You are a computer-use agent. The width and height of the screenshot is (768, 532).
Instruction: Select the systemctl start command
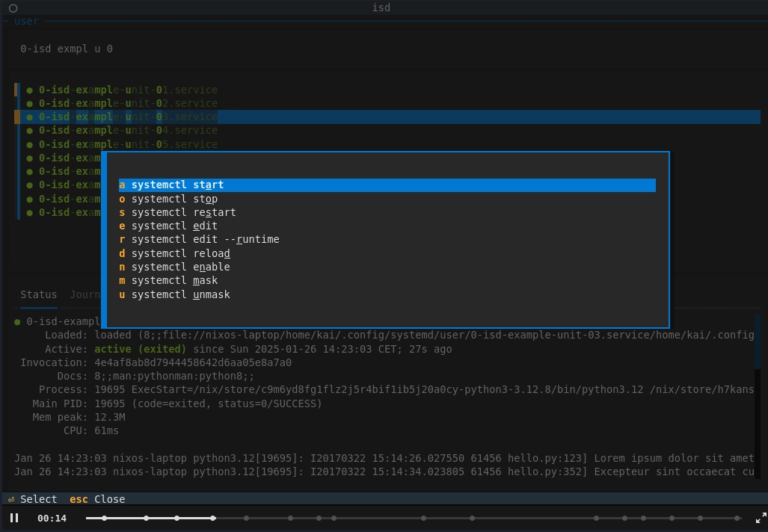(x=177, y=185)
